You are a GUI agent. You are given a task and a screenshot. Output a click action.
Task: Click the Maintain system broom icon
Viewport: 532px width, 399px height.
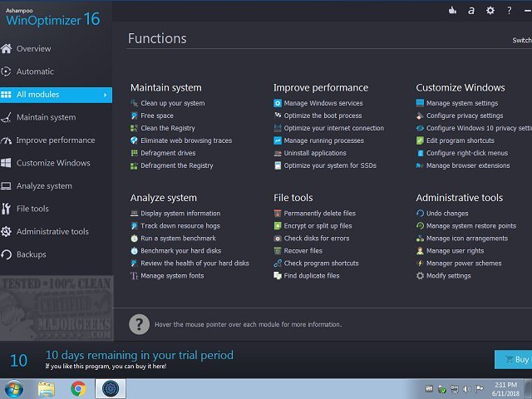click(6, 117)
